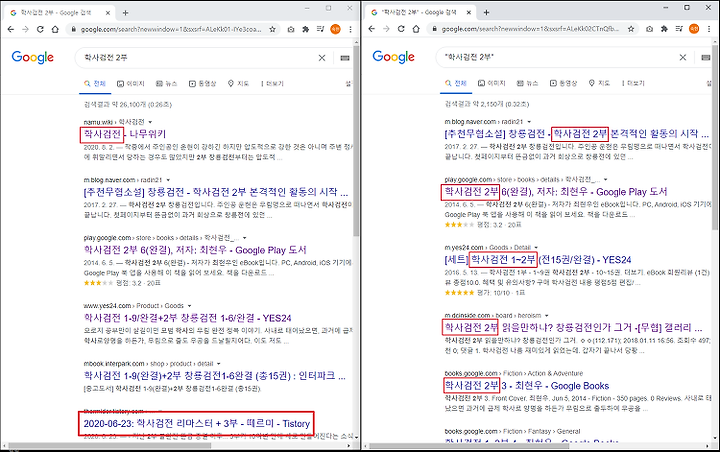This screenshot has width=720, height=452.
Task: Bookmark page with star in right window
Action: tap(631, 28)
